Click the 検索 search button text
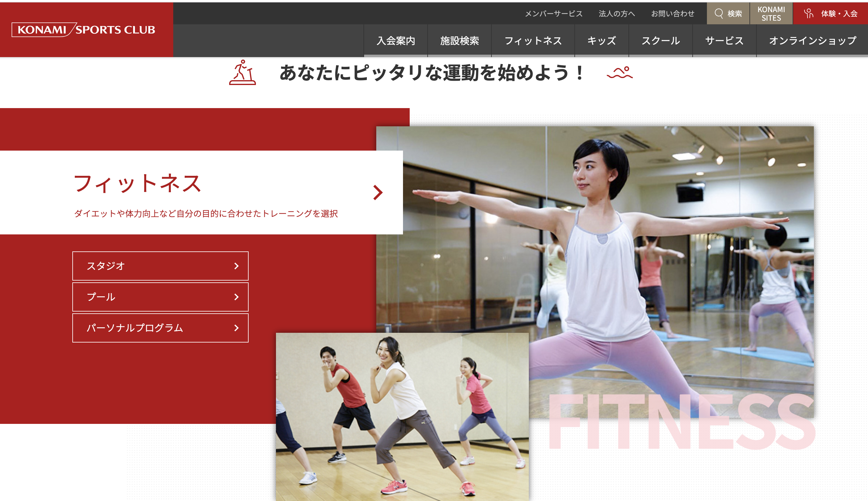Image resolution: width=868 pixels, height=501 pixels. 735,13
